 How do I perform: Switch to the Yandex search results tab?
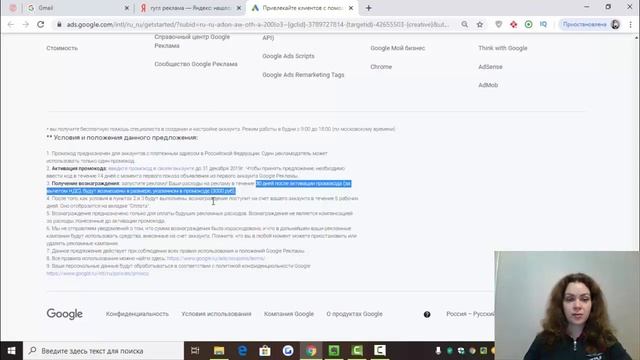[x=189, y=8]
